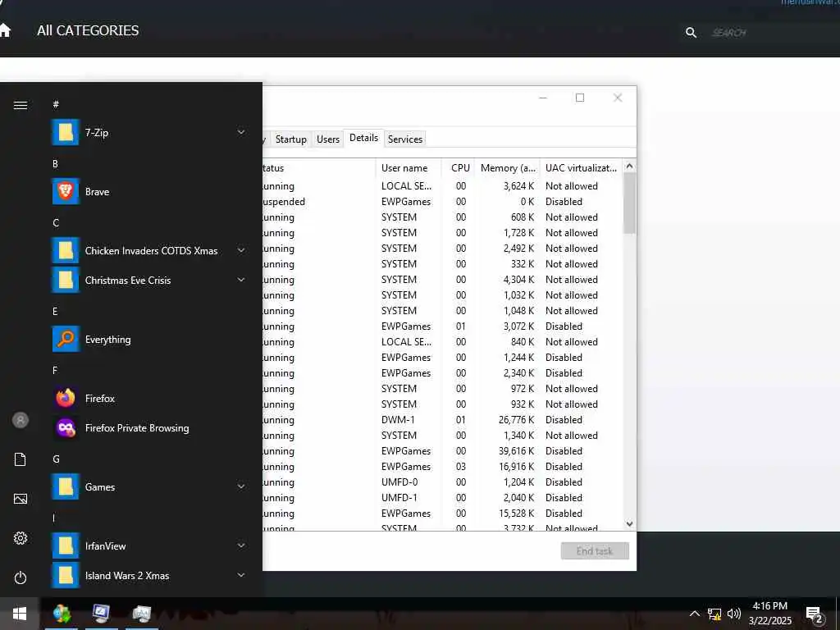Click the Chicken Invaders COTDS Xmas folder icon
Image resolution: width=840 pixels, height=630 pixels.
66,251
